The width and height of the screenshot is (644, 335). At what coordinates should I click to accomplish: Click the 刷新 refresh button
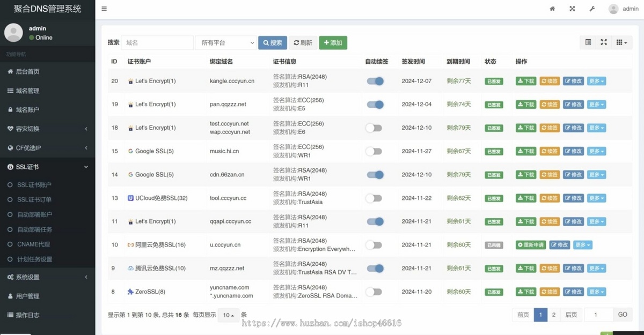pos(303,43)
